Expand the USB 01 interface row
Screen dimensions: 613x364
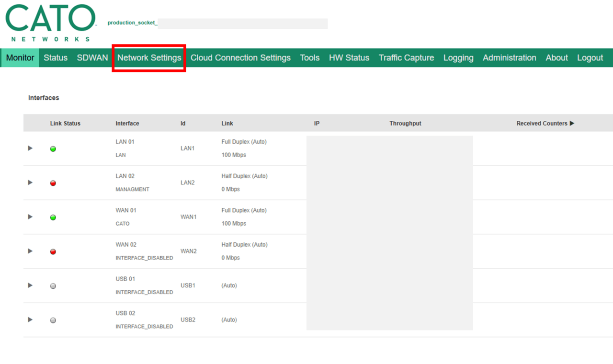[x=30, y=285]
